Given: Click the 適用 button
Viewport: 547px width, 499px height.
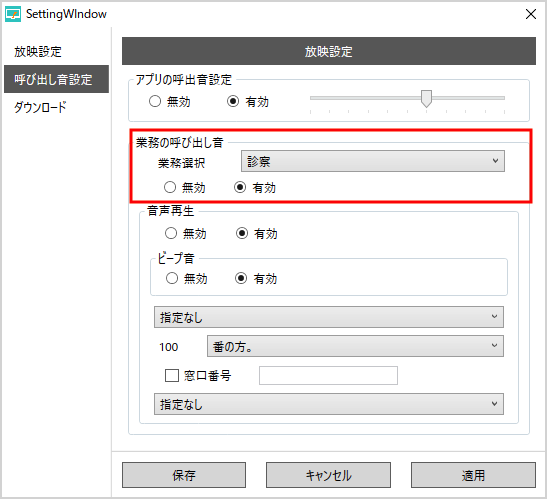Looking at the screenshot, I should [x=473, y=475].
